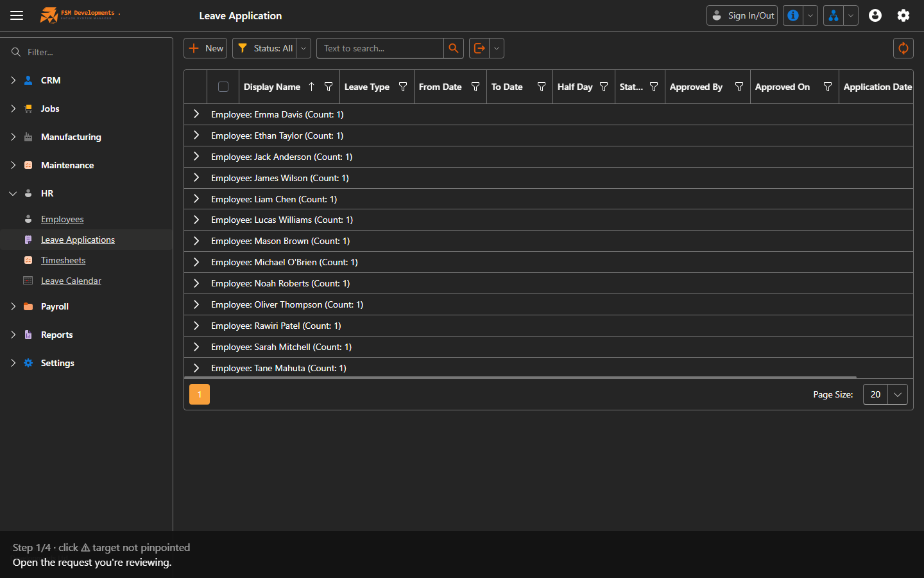Tick the select-all checkbox in grid header

(223, 87)
